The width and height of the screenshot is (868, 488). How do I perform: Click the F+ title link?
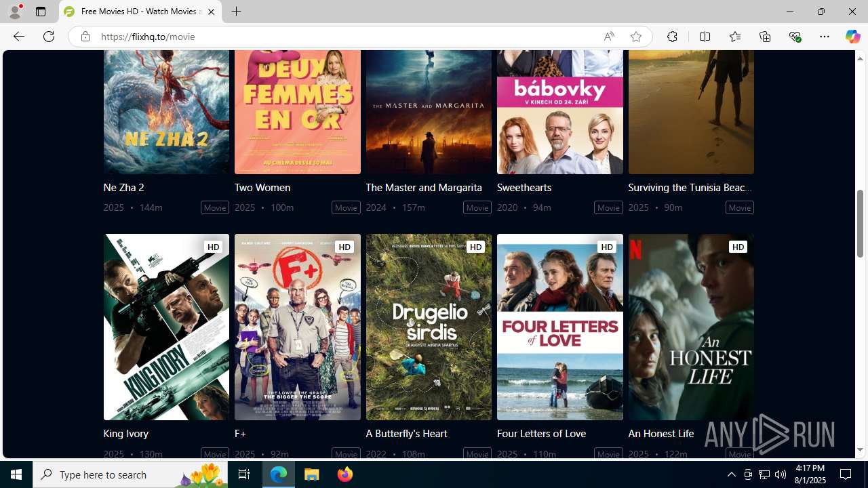tap(240, 433)
